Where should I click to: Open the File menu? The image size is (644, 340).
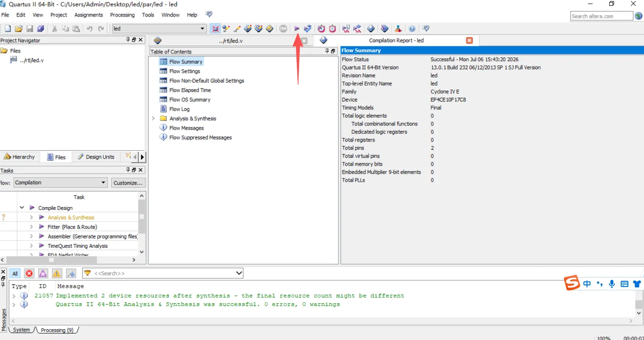[x=5, y=15]
